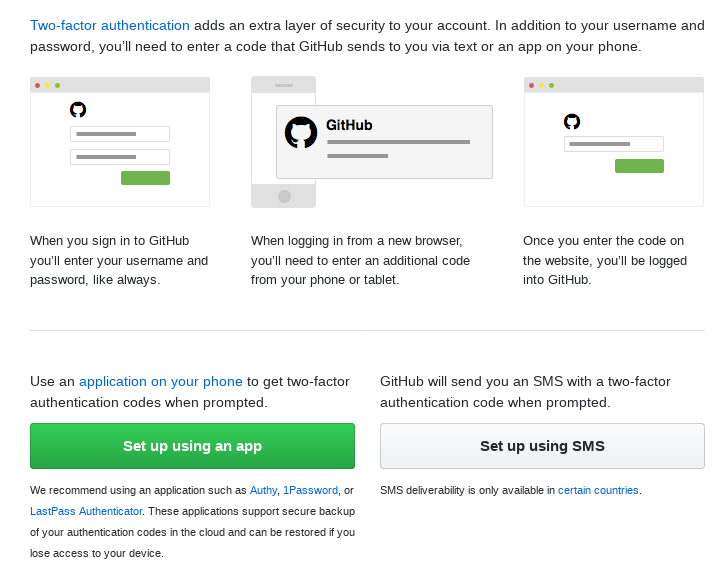Click GitHub notification card title
This screenshot has height=581, width=727.
coord(349,125)
